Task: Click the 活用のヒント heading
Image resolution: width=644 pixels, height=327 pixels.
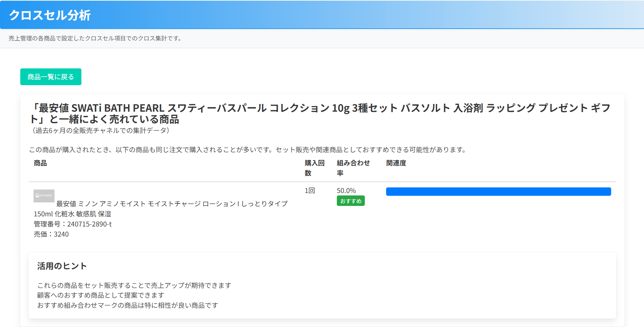Action: point(62,266)
